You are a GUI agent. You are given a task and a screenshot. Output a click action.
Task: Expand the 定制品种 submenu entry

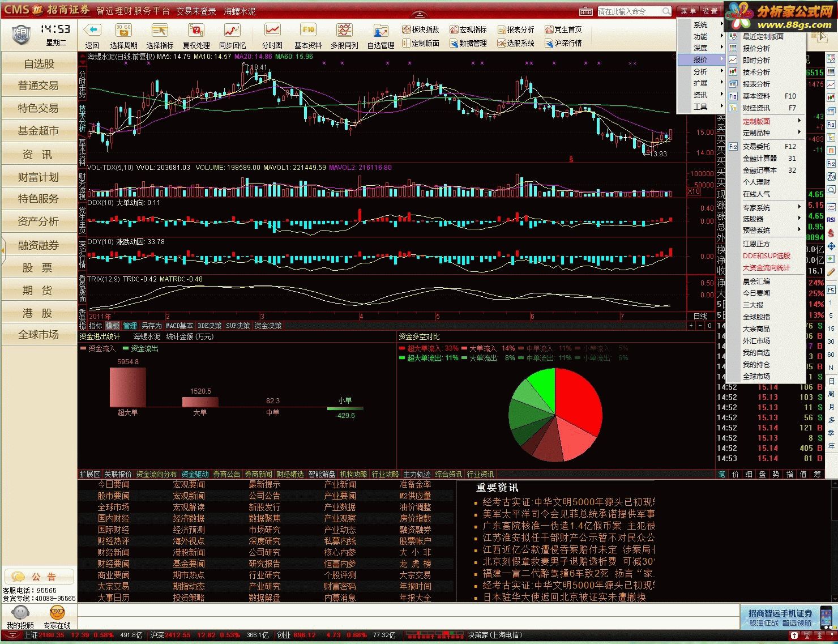pyautogui.click(x=766, y=133)
